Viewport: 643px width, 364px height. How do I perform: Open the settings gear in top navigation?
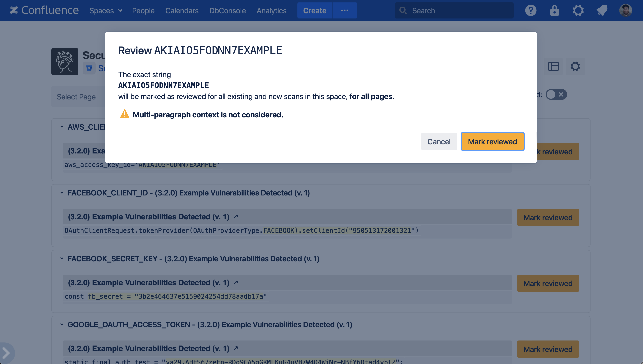[x=578, y=10]
